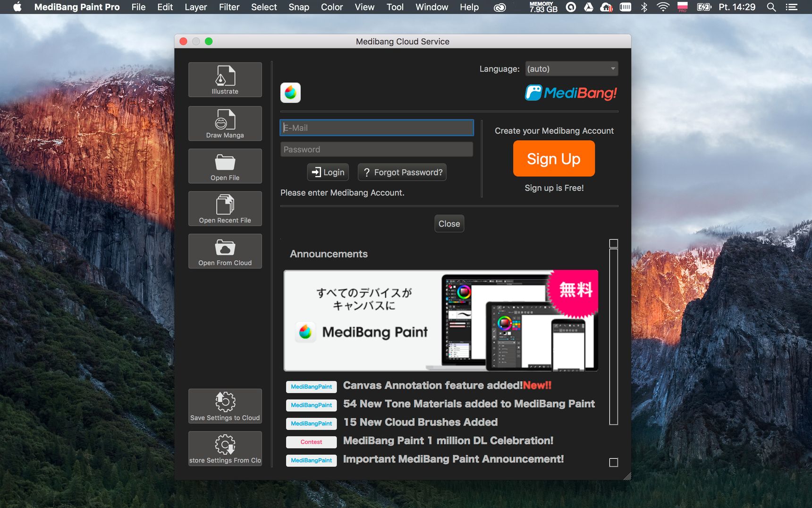Viewport: 812px width, 508px height.
Task: Open the Language dropdown
Action: click(571, 69)
